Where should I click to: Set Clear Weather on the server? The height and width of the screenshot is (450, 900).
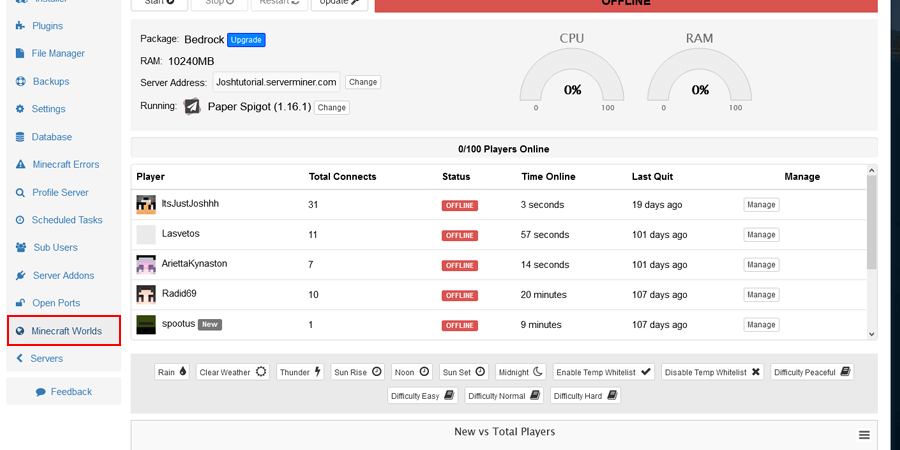pos(233,372)
